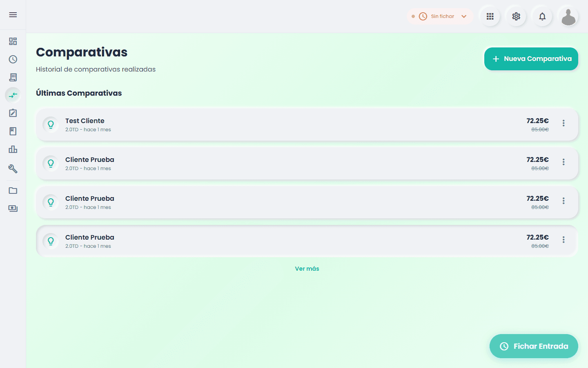Image resolution: width=588 pixels, height=368 pixels.
Task: Show notifications with the bell icon
Action: pos(542,16)
